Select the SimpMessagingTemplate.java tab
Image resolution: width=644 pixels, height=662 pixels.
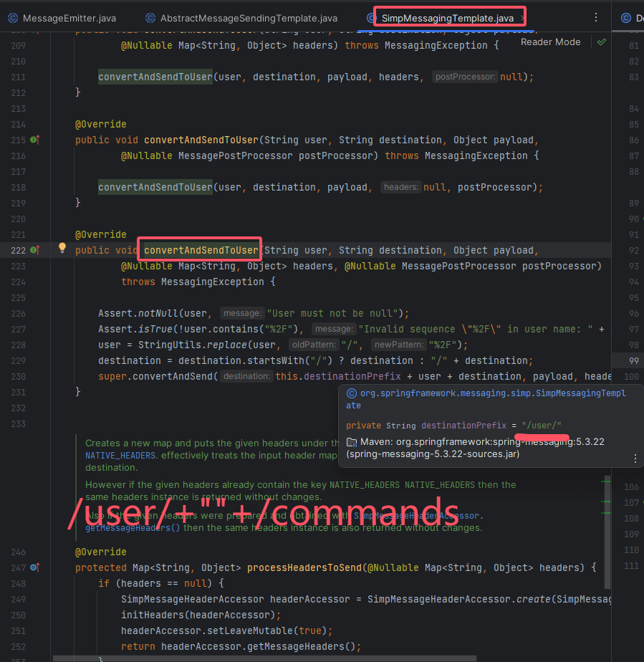[x=448, y=18]
